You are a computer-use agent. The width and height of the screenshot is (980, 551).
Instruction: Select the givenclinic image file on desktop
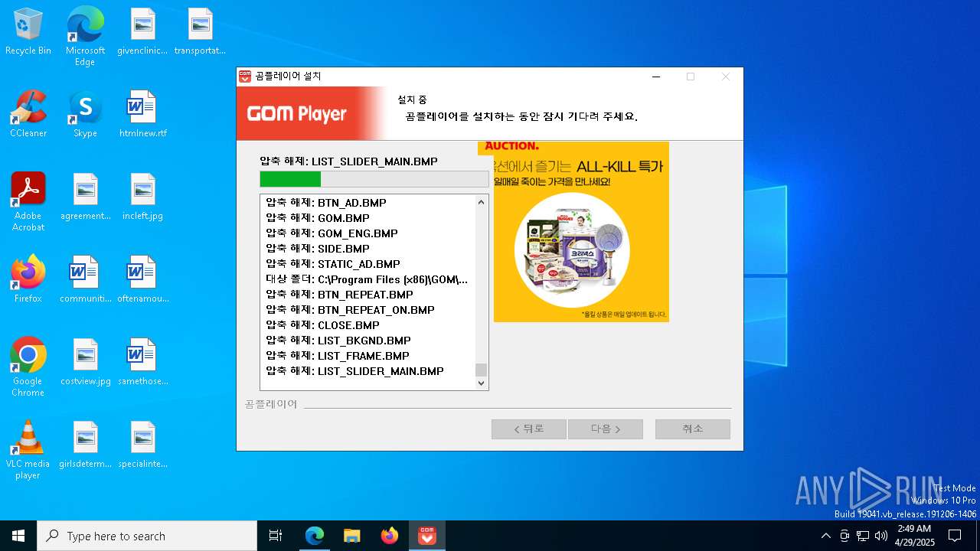[x=142, y=32]
